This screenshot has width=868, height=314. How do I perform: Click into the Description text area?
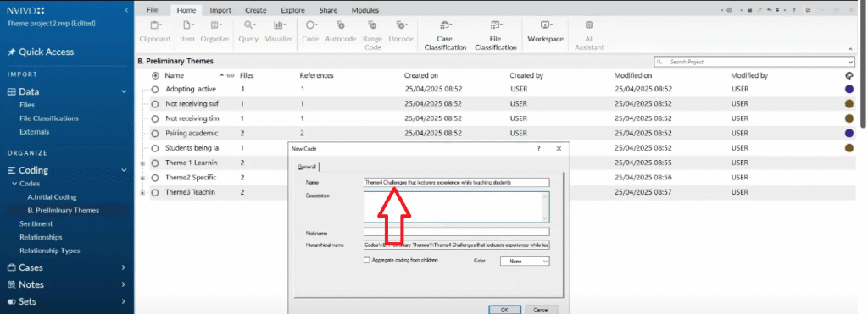click(x=457, y=207)
